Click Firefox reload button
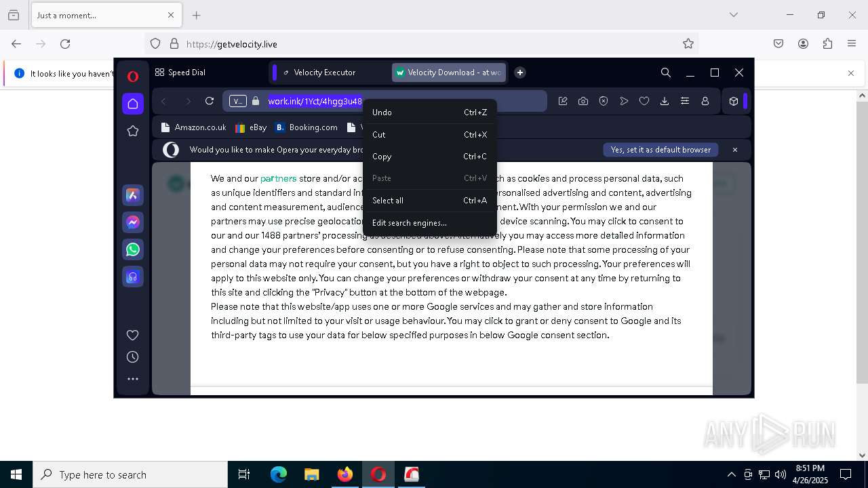 [x=65, y=44]
